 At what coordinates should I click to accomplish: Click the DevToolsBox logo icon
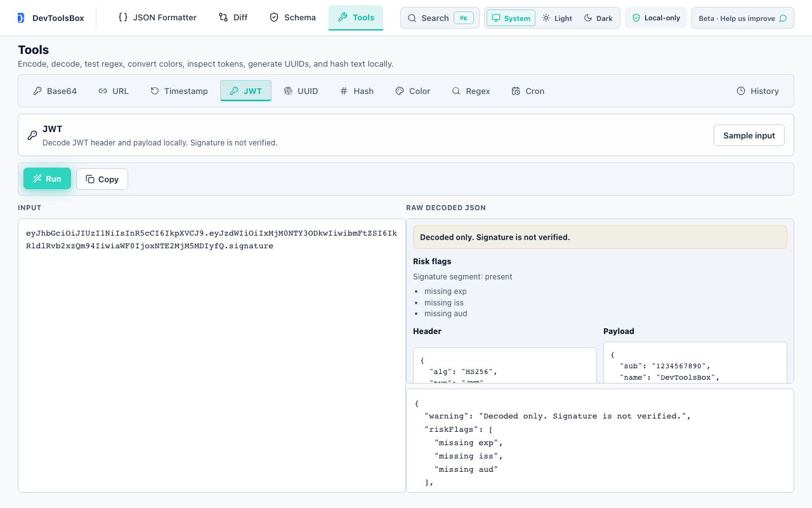[21, 18]
